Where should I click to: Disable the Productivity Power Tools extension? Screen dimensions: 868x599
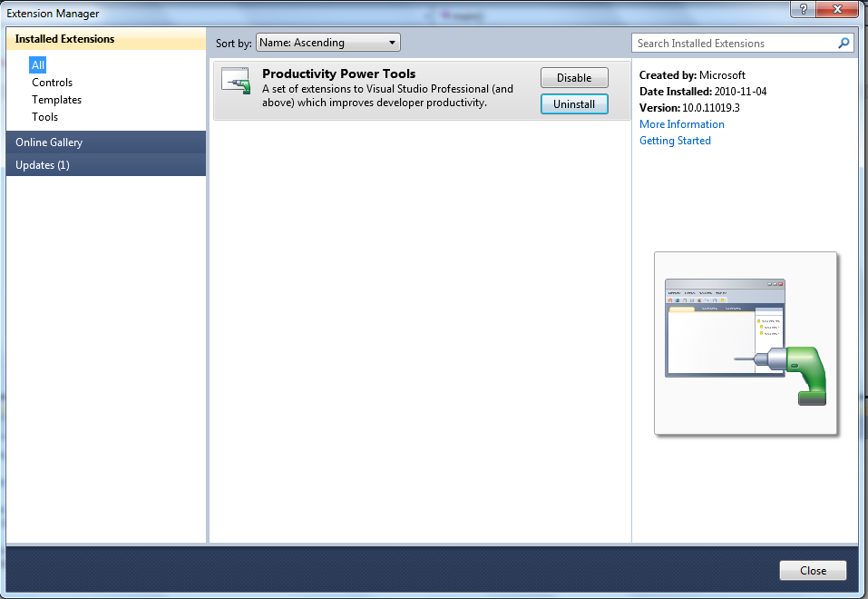coord(574,78)
